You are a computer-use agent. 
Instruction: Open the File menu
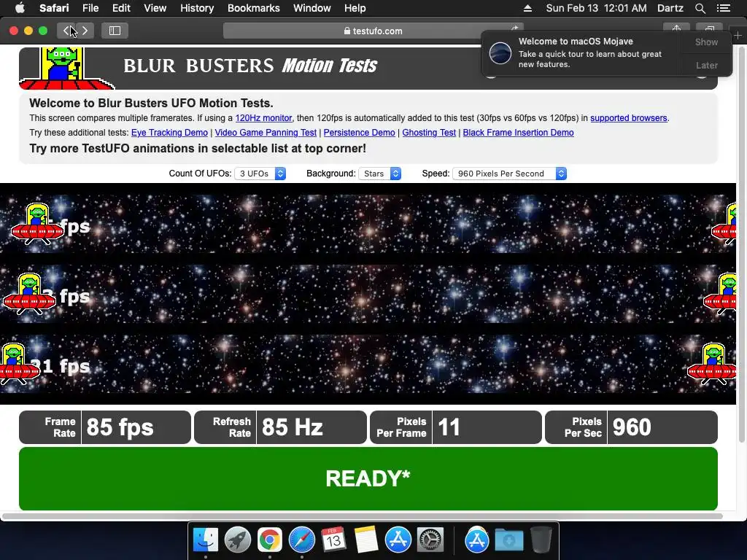coord(90,8)
